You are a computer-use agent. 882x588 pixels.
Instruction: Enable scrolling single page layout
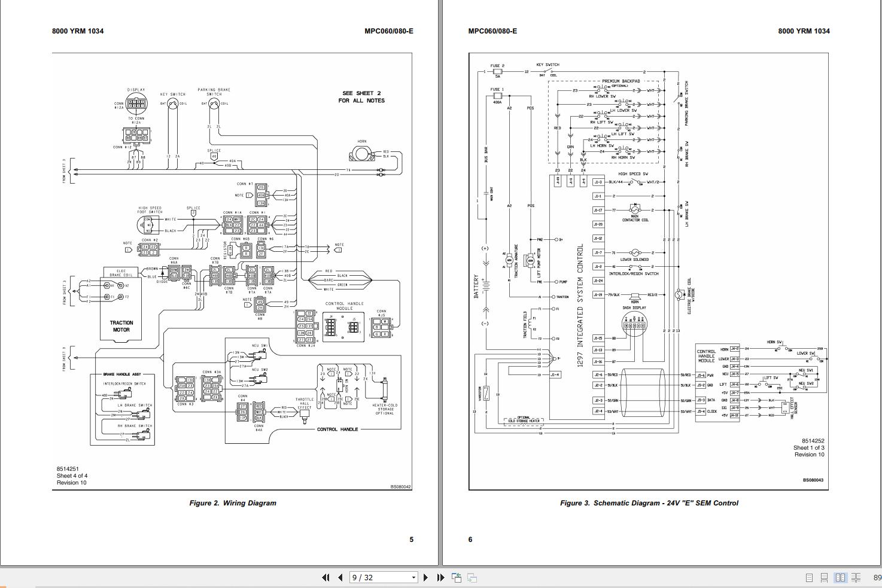click(x=825, y=578)
